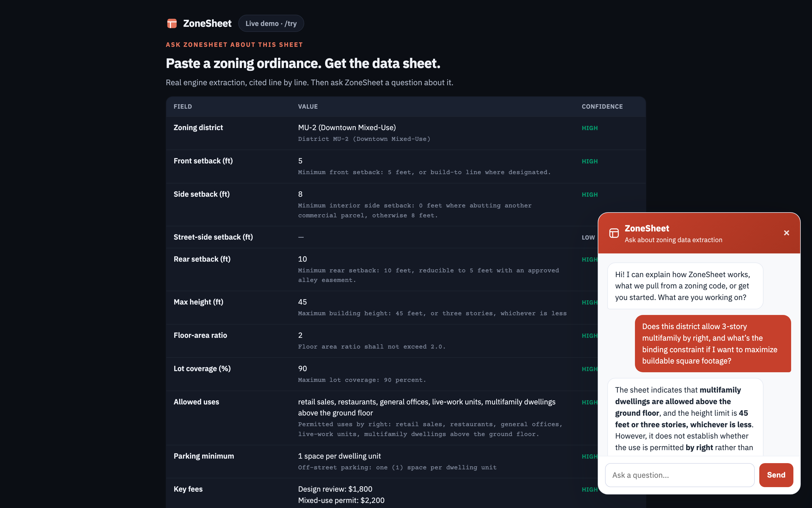
Task: Click the ZoneSheet logo icon in header
Action: 172,23
